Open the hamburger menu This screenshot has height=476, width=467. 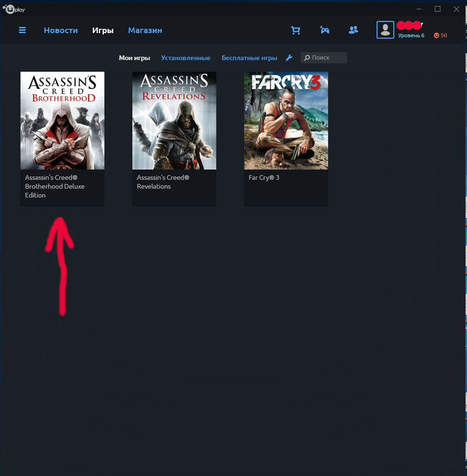click(x=22, y=30)
